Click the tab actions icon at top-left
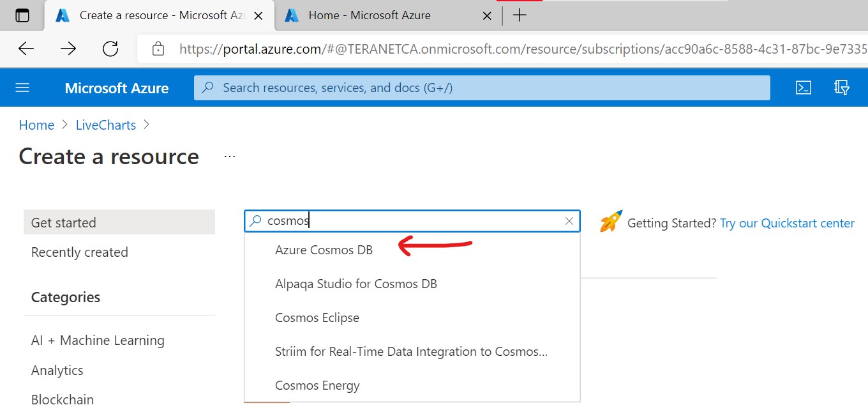 [x=22, y=15]
